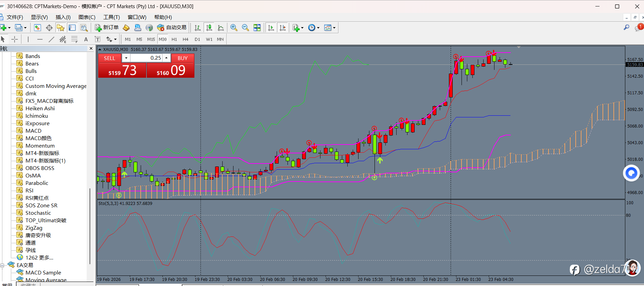Collapse the EA交易 tree node
644x286 pixels.
tap(2, 265)
